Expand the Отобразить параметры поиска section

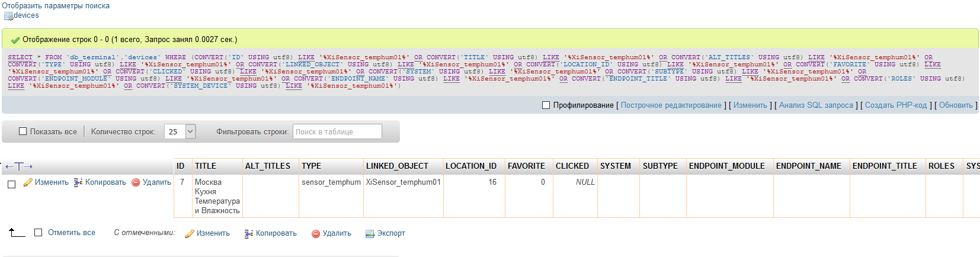coord(56,6)
